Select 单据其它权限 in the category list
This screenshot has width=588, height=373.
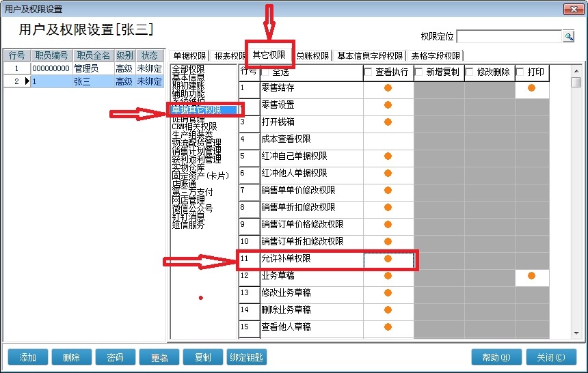(x=203, y=109)
